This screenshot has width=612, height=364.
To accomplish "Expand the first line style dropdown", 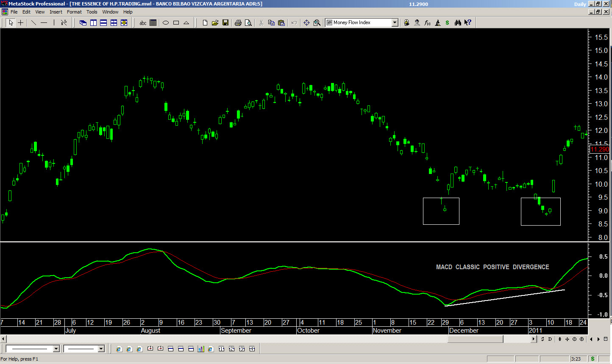I will point(56,349).
